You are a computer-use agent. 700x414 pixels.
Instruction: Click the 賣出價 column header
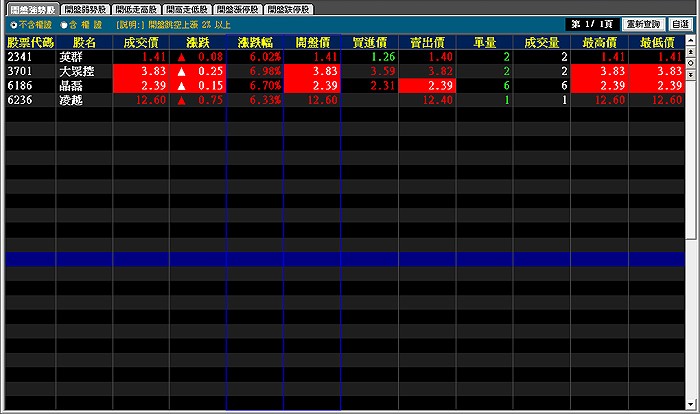click(427, 42)
